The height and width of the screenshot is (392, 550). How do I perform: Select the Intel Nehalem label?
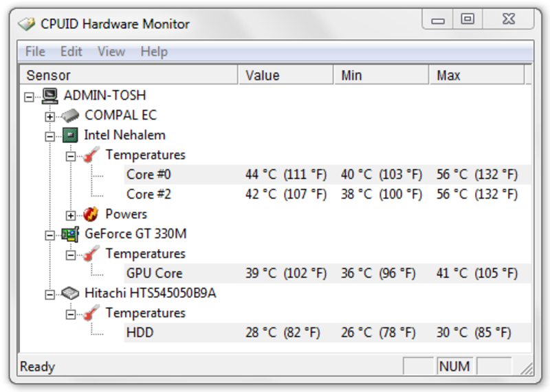[124, 135]
